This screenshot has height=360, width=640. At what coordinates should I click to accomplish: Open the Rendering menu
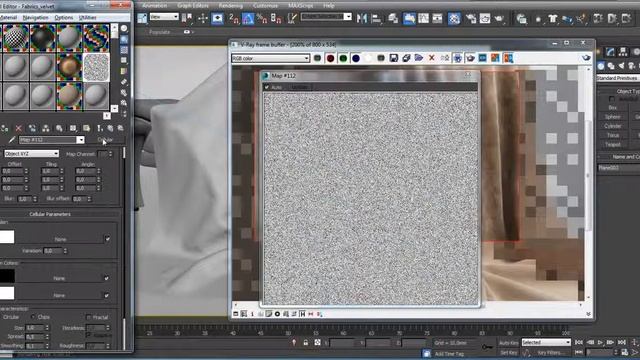coord(231,6)
